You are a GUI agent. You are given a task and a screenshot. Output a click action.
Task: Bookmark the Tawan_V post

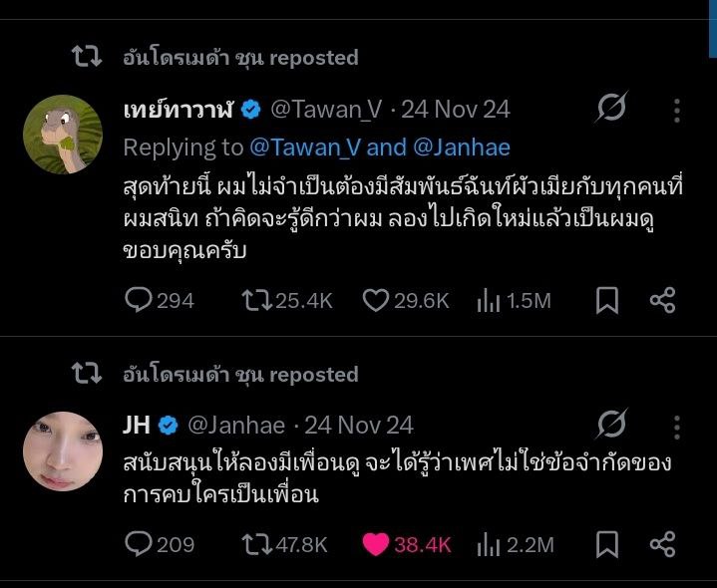tap(606, 300)
